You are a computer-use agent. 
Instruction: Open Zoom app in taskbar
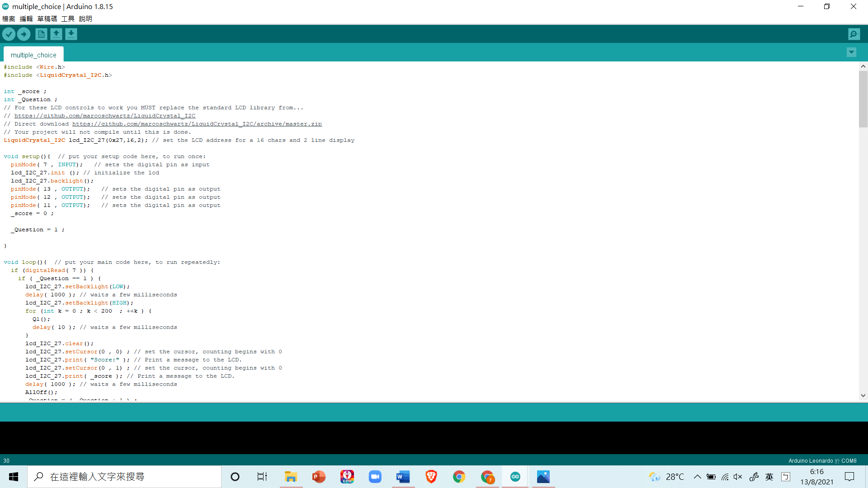tap(375, 477)
